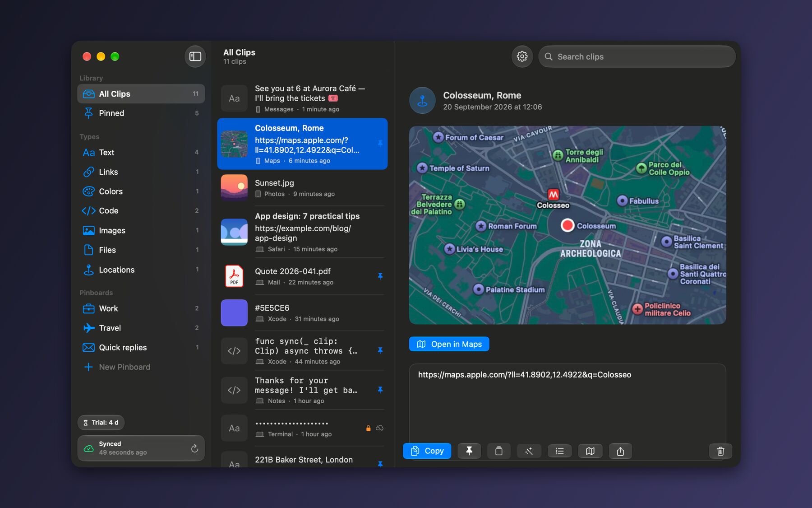Select the Aurora Café message clip
812x508 pixels.
tap(302, 98)
